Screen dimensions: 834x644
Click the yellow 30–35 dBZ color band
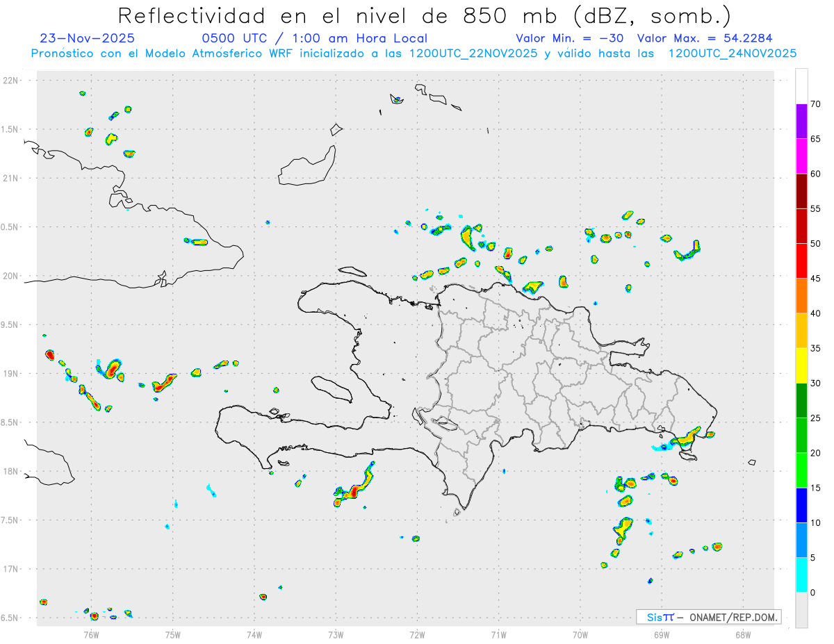[x=801, y=365]
